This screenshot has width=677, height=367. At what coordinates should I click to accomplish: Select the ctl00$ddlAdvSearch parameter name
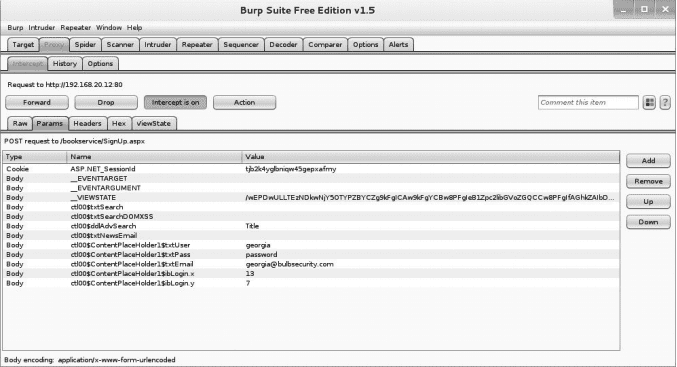103,226
